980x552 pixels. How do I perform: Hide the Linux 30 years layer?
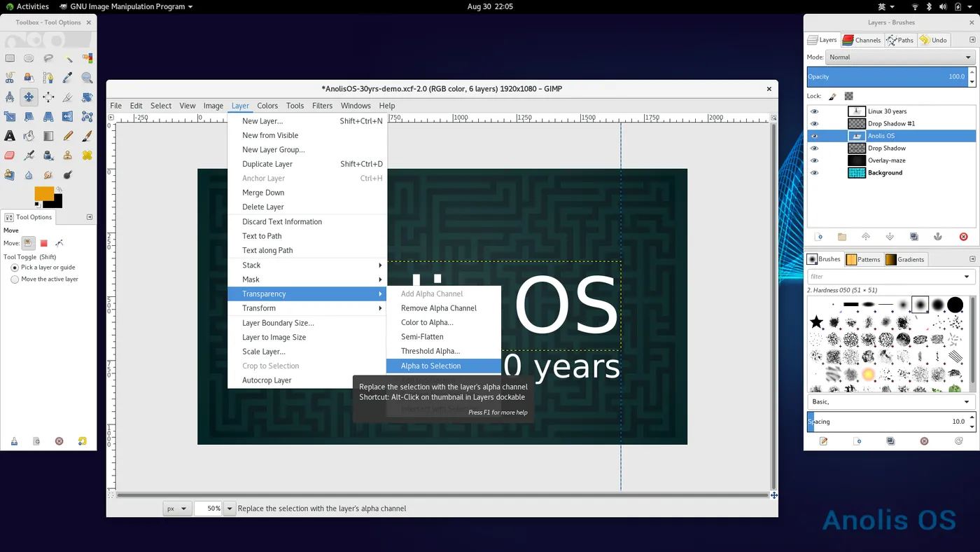pyautogui.click(x=814, y=111)
